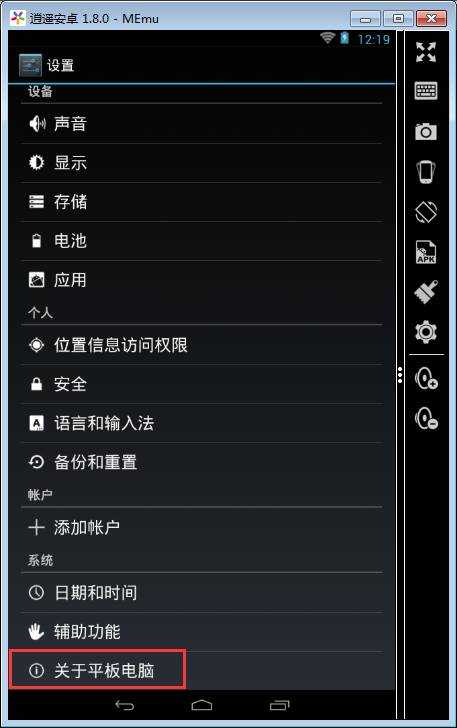Screen dimensions: 457x728
Task: Increase volume with the plus speaker icon
Action: [x=426, y=378]
